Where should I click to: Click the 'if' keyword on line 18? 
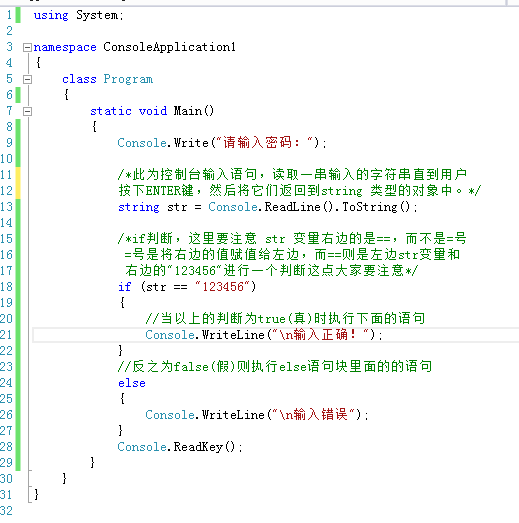pos(125,287)
